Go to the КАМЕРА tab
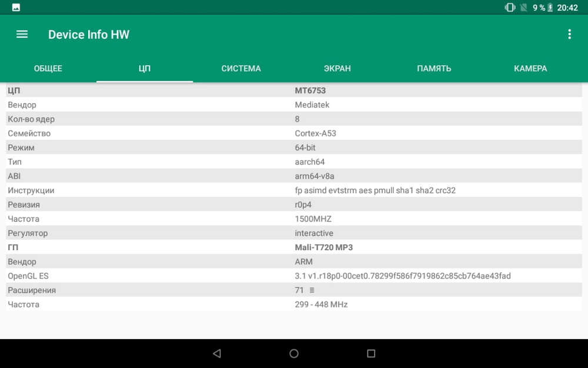Image resolution: width=588 pixels, height=368 pixels. pos(530,68)
